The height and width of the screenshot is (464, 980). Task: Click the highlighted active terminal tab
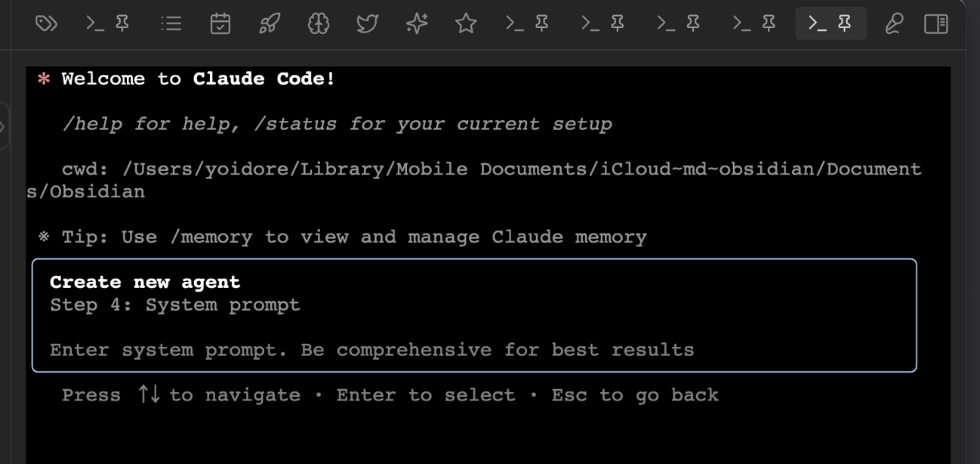[x=818, y=24]
